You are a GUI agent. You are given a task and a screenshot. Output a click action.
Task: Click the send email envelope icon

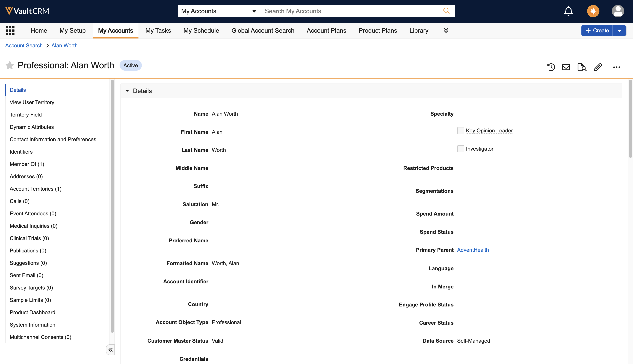click(x=566, y=67)
